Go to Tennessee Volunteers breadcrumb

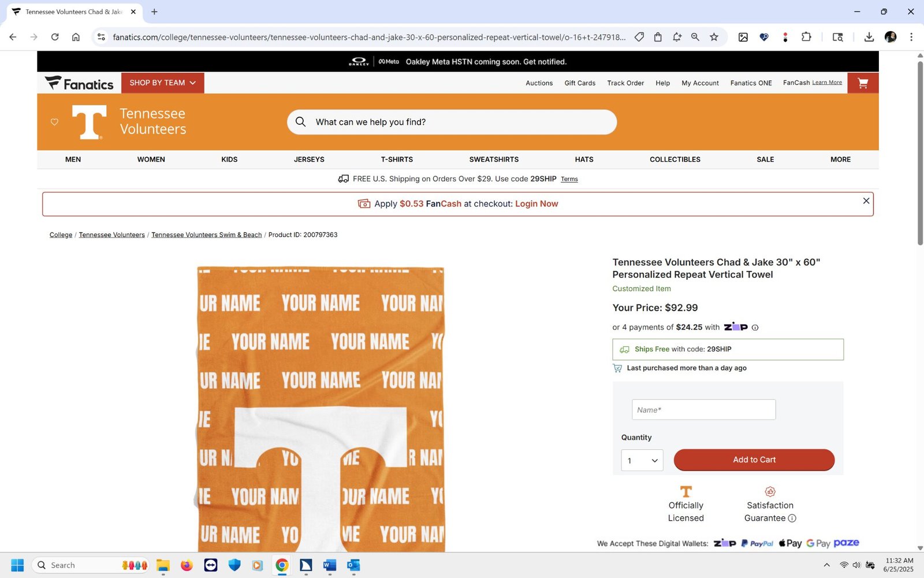click(112, 235)
